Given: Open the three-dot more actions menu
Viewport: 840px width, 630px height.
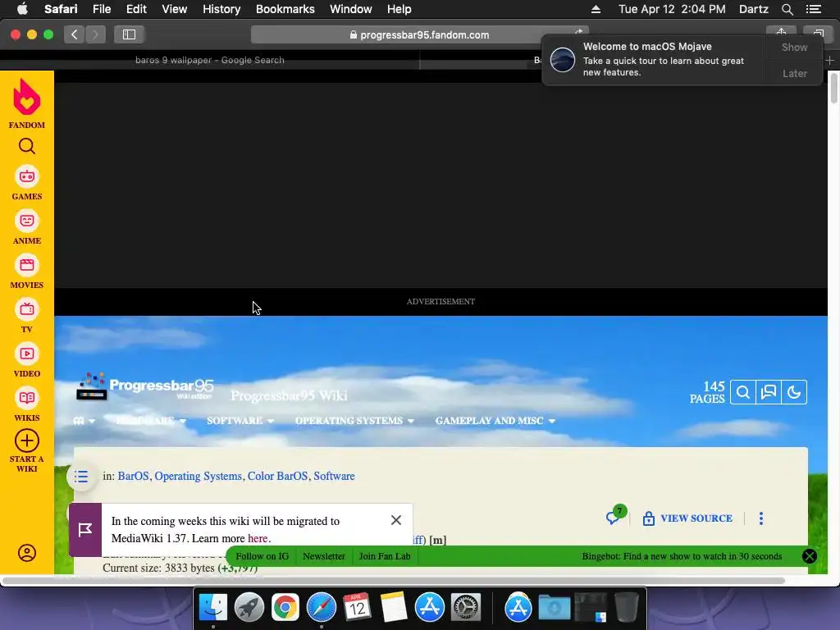Looking at the screenshot, I should (761, 518).
